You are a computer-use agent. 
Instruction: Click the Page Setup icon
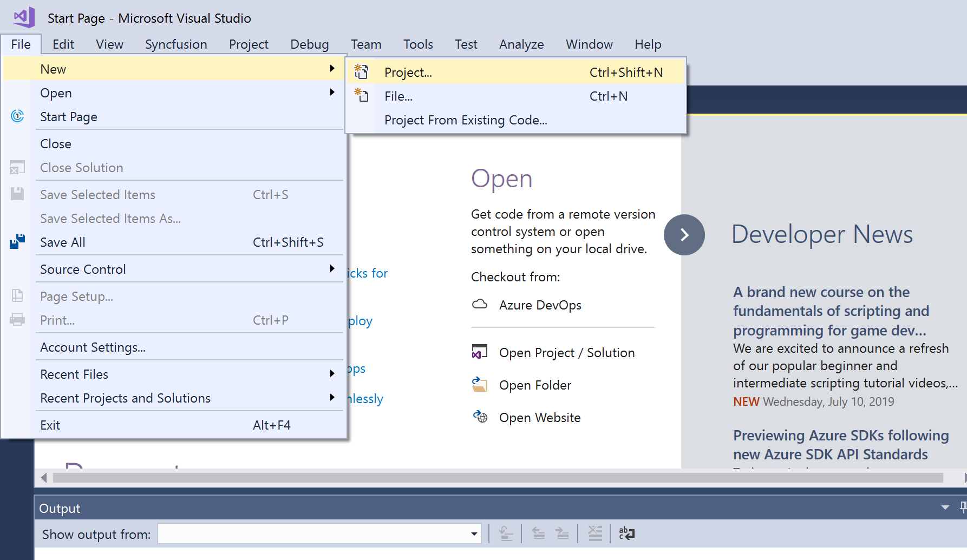(x=17, y=295)
